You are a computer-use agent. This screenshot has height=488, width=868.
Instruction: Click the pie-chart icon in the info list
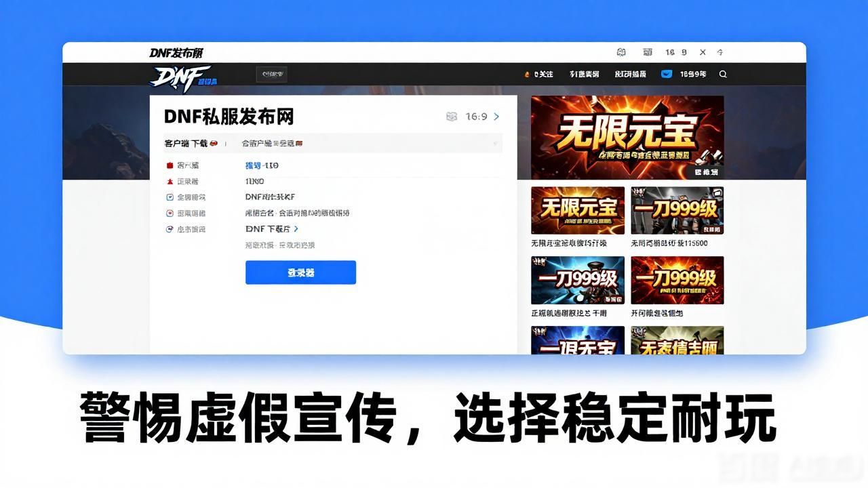[170, 229]
